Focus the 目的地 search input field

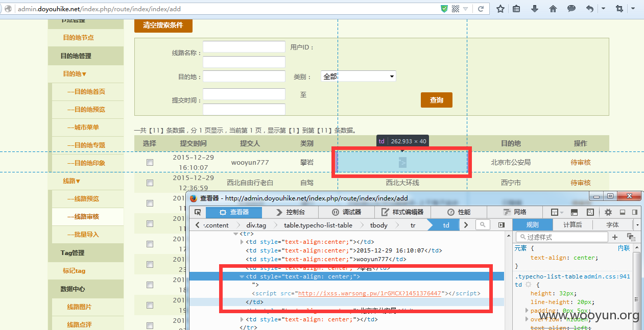click(244, 76)
